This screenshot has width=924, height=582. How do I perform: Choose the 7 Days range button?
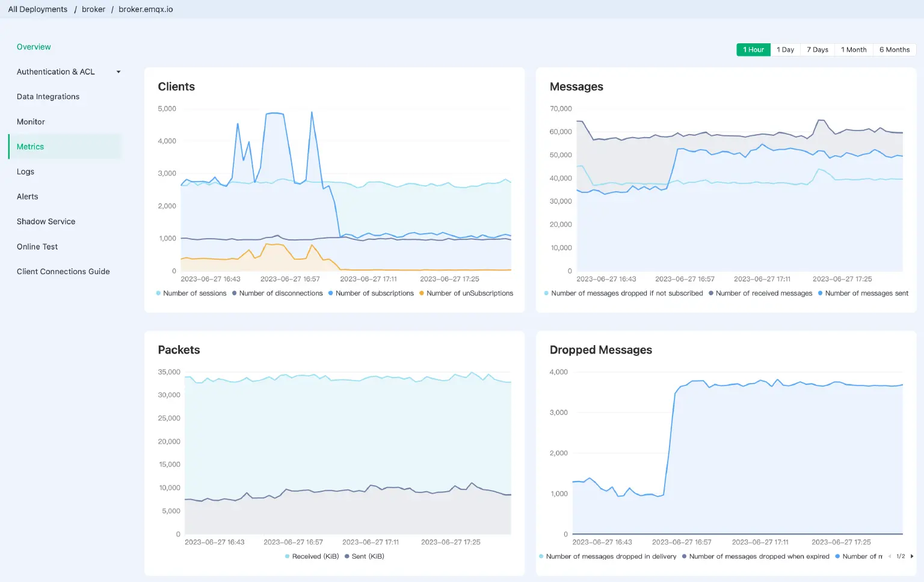(x=817, y=49)
